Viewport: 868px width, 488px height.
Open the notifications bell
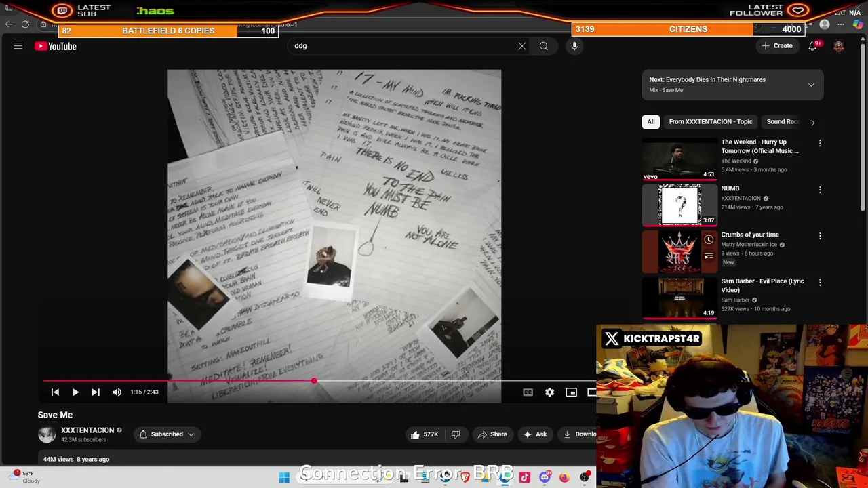pos(812,46)
